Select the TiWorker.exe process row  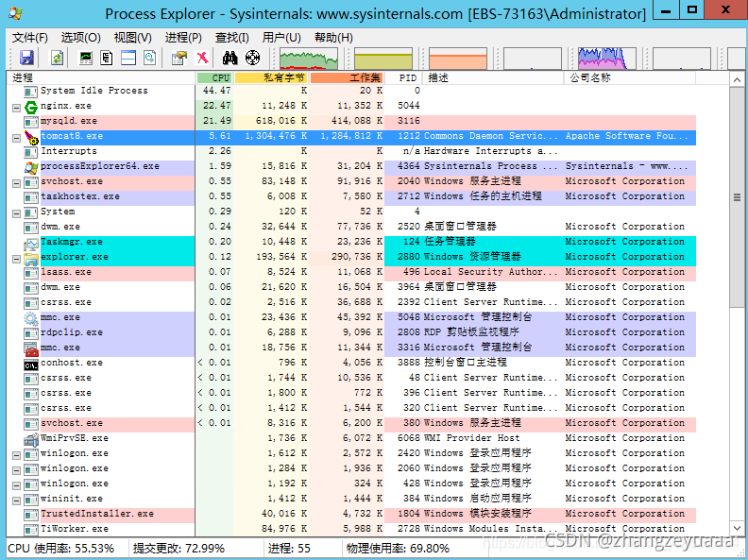351,530
